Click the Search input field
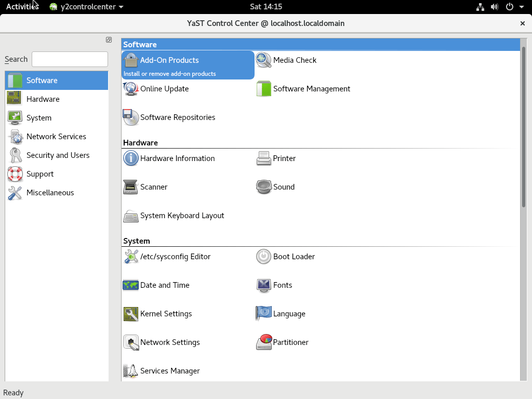Image resolution: width=532 pixels, height=399 pixels. click(x=70, y=59)
